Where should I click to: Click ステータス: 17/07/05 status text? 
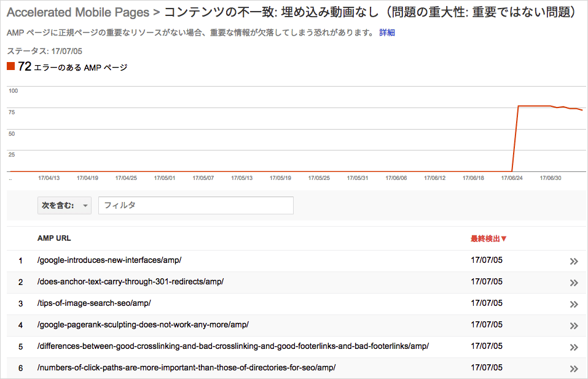pos(45,51)
